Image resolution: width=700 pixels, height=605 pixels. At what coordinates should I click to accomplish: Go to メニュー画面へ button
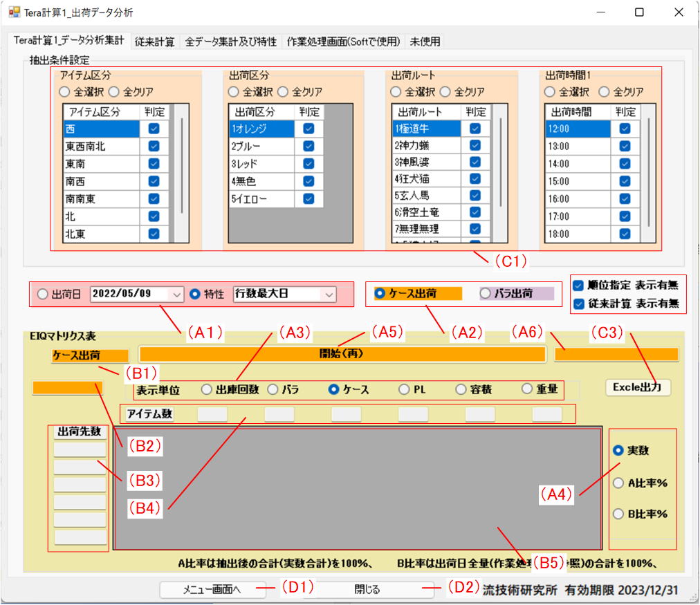pyautogui.click(x=211, y=590)
